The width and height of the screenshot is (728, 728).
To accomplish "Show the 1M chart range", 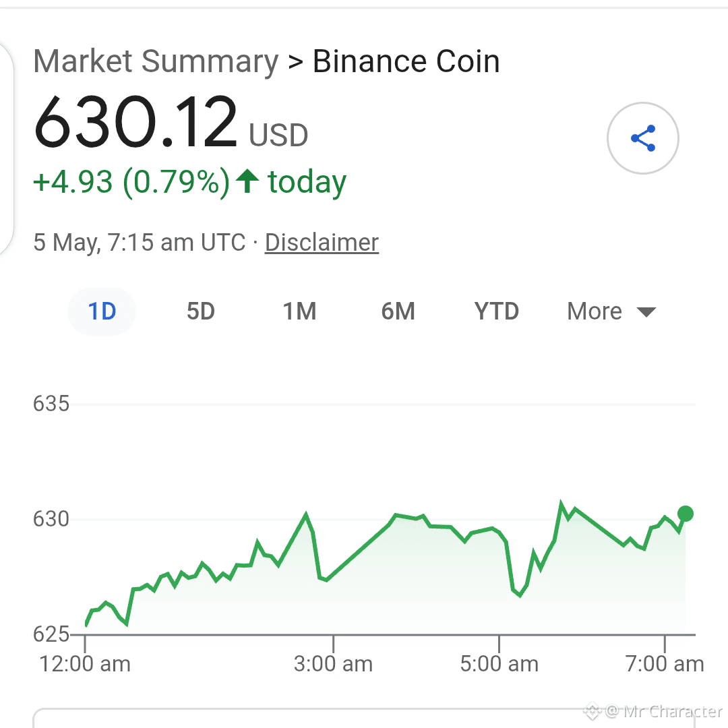I will pos(299,311).
